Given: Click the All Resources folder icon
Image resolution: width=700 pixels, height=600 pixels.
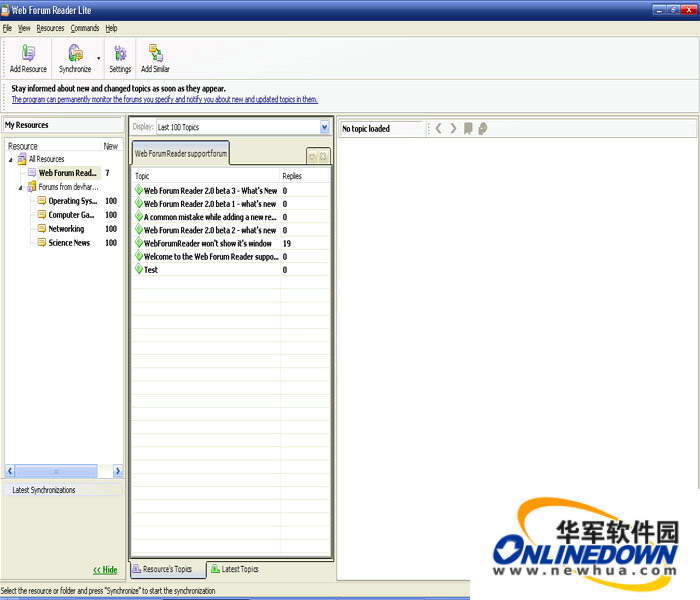Looking at the screenshot, I should pyautogui.click(x=22, y=159).
